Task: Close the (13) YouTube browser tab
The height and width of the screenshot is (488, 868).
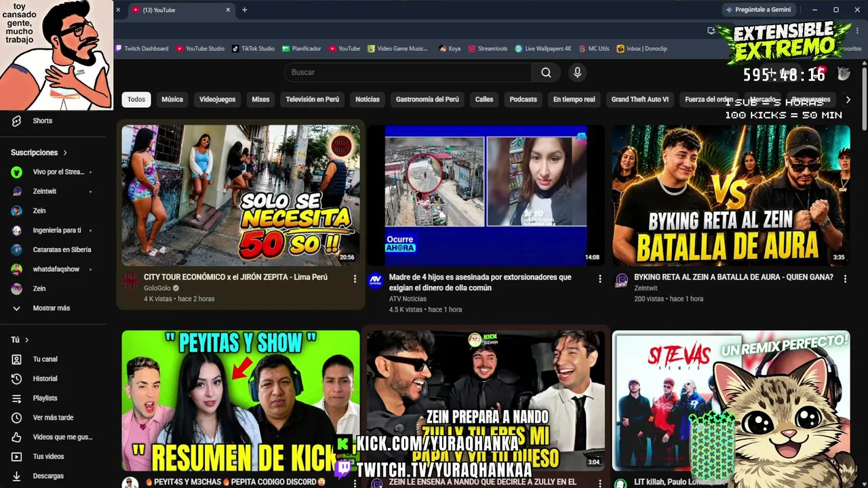Action: pos(228,10)
